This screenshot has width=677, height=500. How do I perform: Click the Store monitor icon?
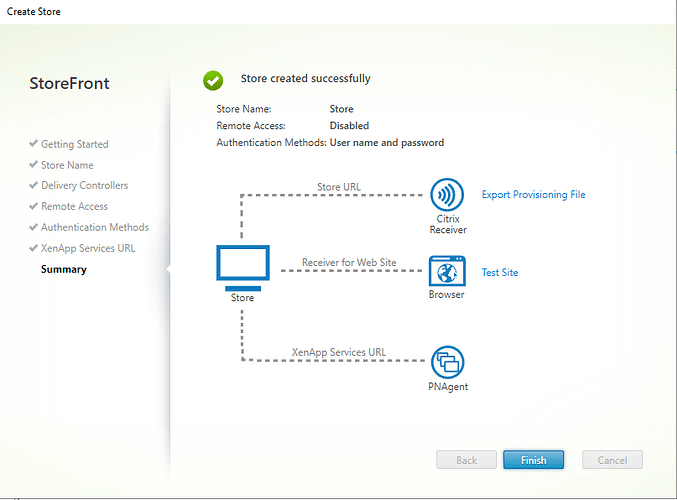click(242, 265)
